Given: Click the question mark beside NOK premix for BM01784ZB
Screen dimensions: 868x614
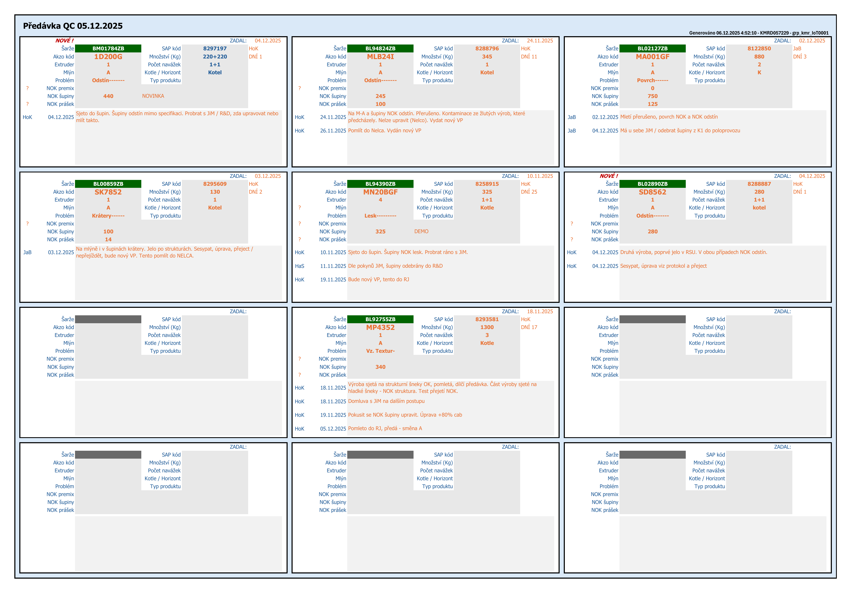Looking at the screenshot, I should point(27,88).
